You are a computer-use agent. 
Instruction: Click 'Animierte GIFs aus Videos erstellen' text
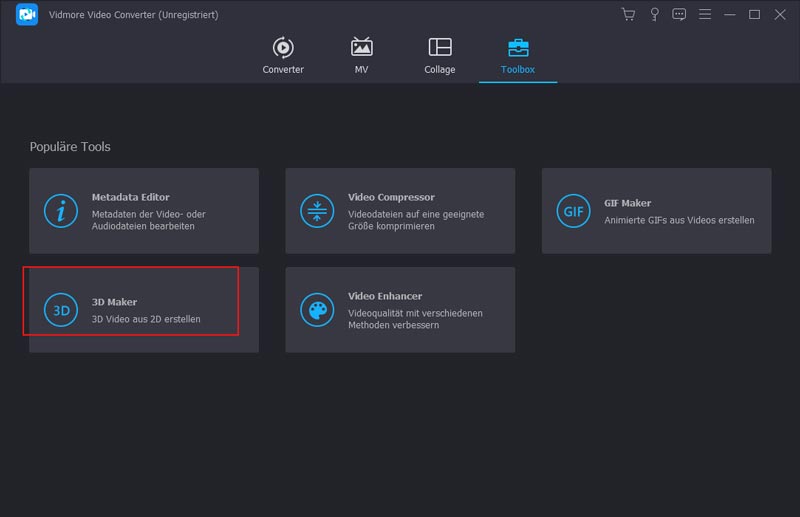(679, 220)
